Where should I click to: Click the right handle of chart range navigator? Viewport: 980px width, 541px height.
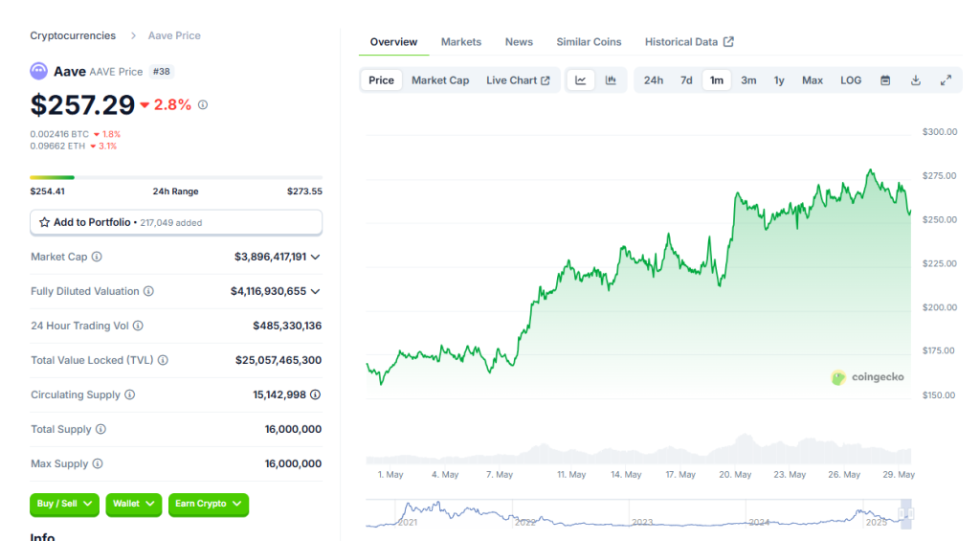[911, 513]
